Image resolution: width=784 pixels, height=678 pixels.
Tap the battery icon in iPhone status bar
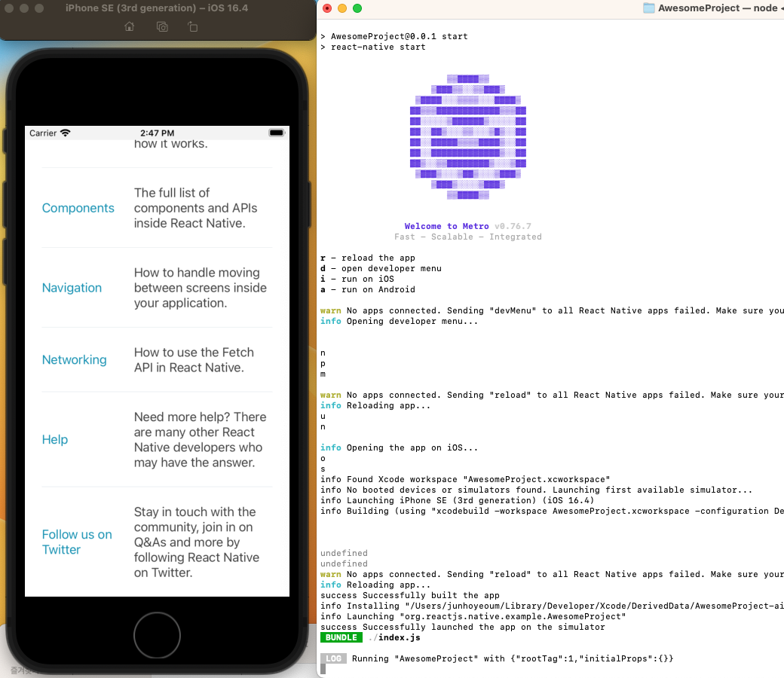tap(277, 133)
